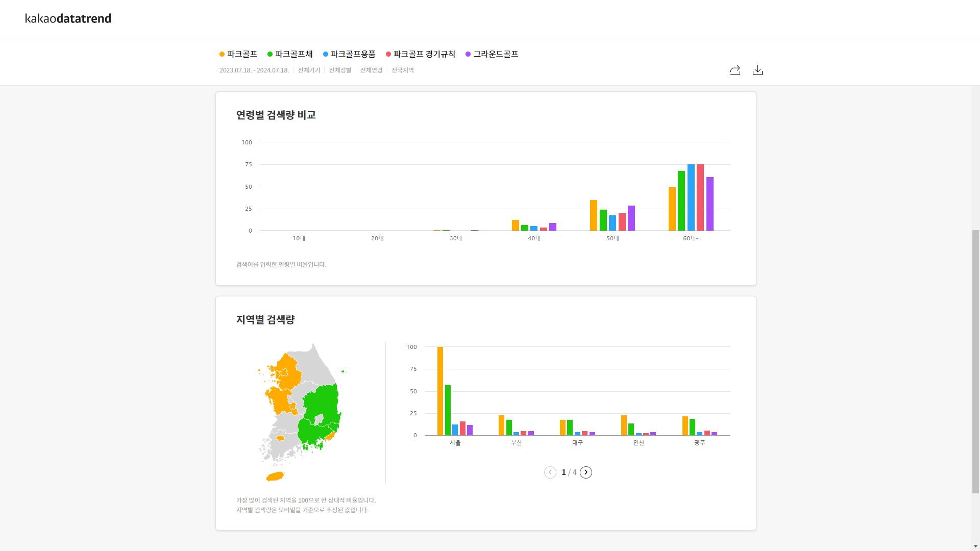Open the 전체연령 age filter
Viewport: 980px width, 551px height.
[371, 70]
